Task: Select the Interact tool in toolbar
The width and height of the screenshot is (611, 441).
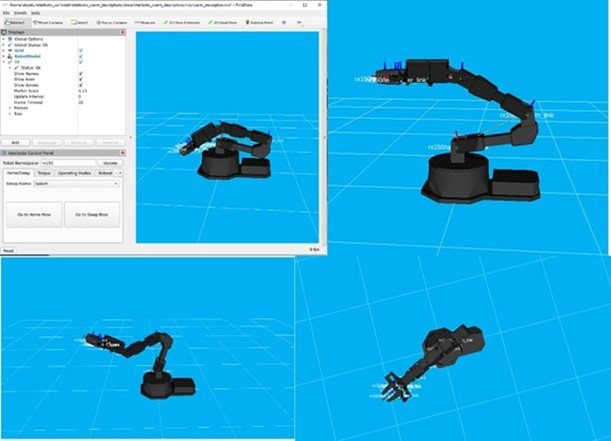Action: [16, 21]
